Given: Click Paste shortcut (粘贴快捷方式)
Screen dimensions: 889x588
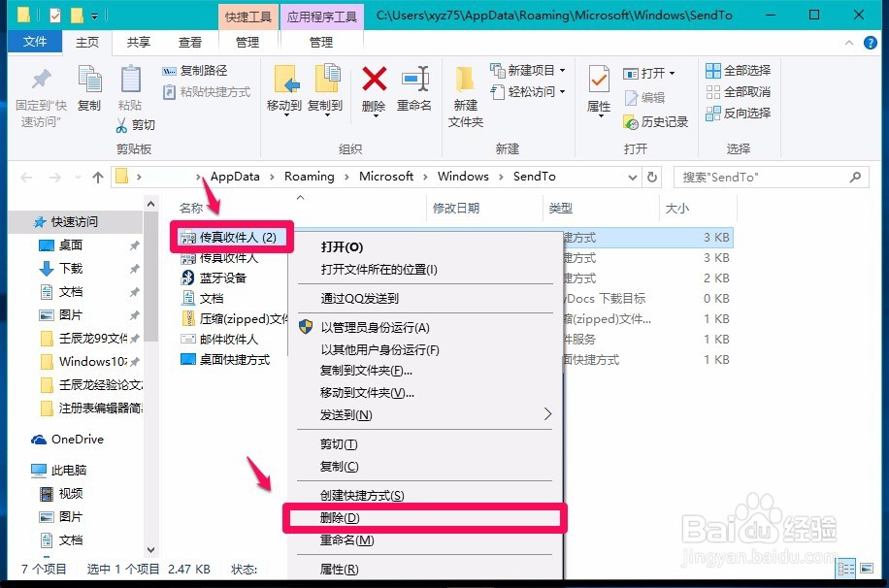Looking at the screenshot, I should (207, 92).
